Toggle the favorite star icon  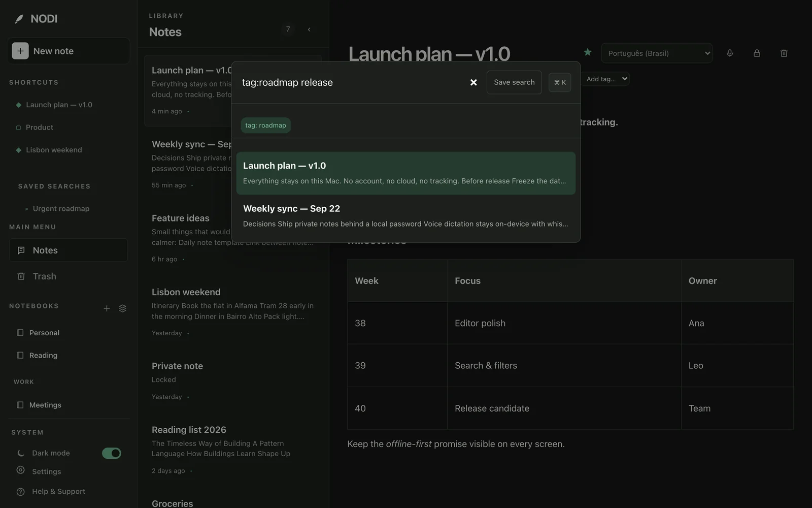(x=588, y=52)
